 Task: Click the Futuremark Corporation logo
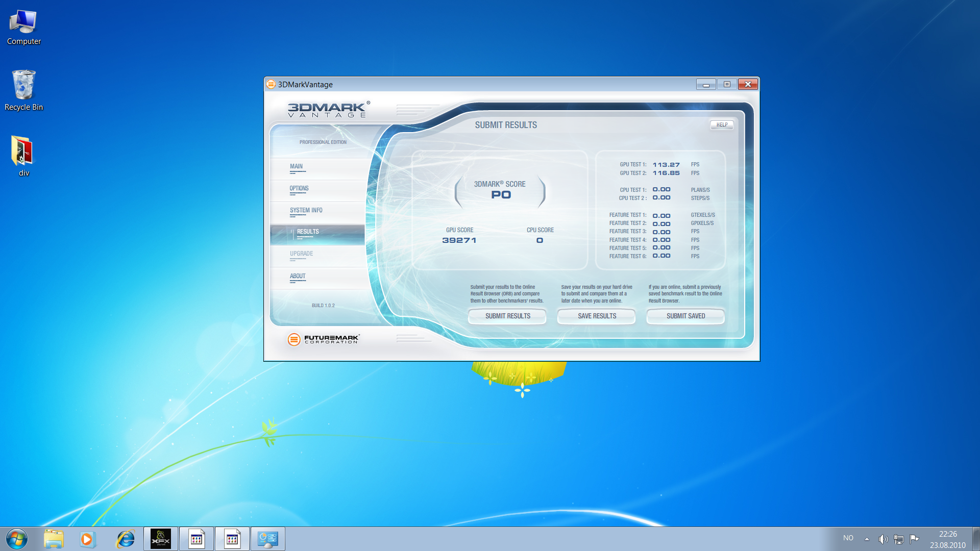tap(324, 339)
